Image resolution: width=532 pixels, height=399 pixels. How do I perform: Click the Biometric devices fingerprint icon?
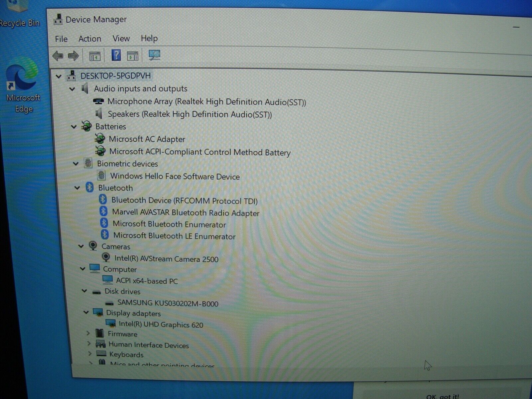(88, 163)
